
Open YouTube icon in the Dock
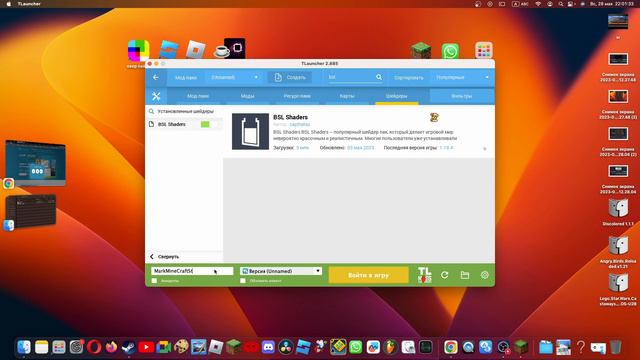pyautogui.click(x=146, y=347)
